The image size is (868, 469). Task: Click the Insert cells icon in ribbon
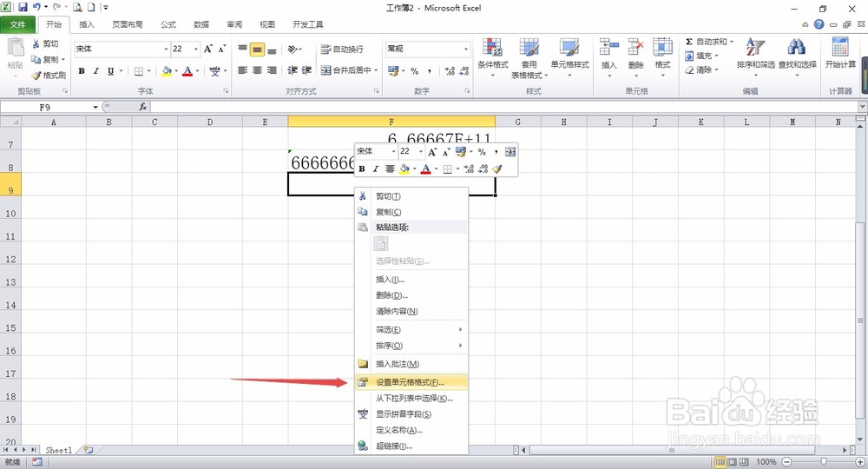click(x=609, y=48)
